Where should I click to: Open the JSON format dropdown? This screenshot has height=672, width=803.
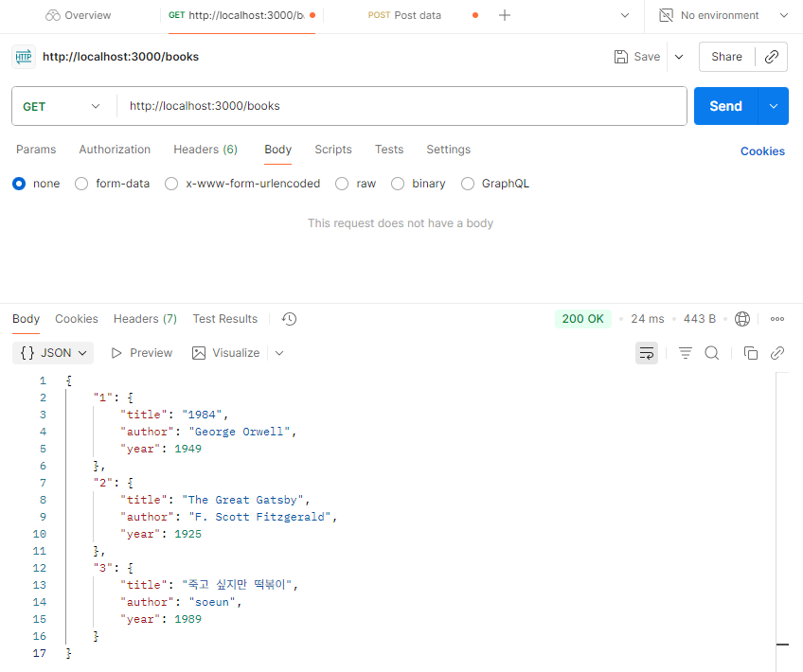[x=53, y=353]
